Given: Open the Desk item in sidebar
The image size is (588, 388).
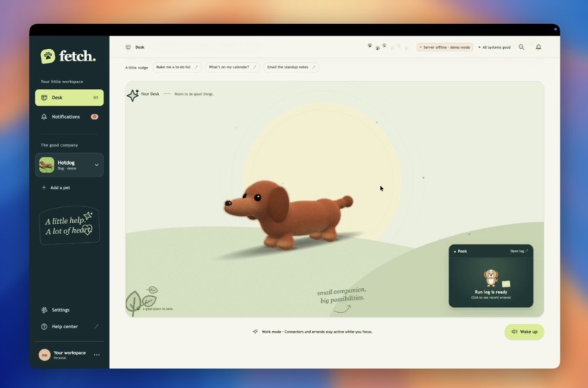Looking at the screenshot, I should tap(69, 98).
